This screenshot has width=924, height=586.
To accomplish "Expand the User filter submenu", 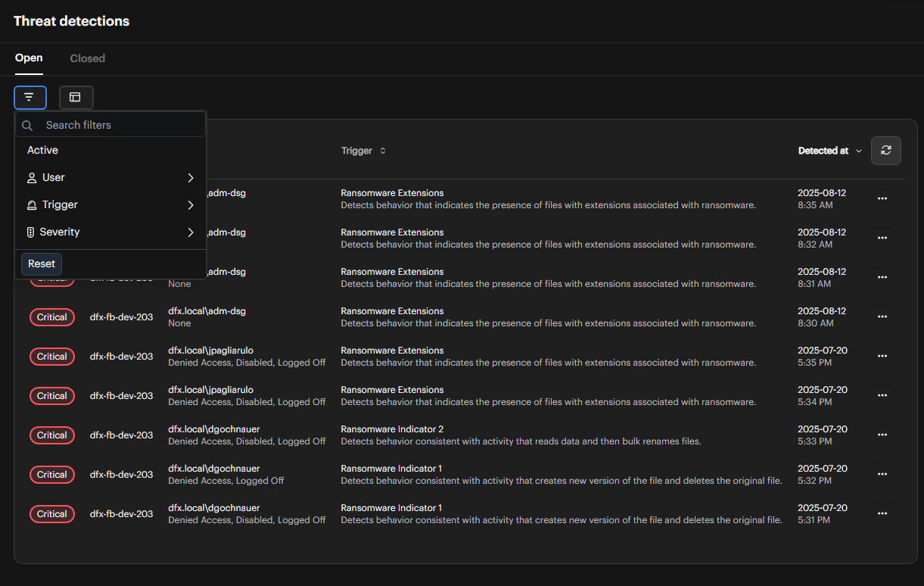I will point(110,178).
